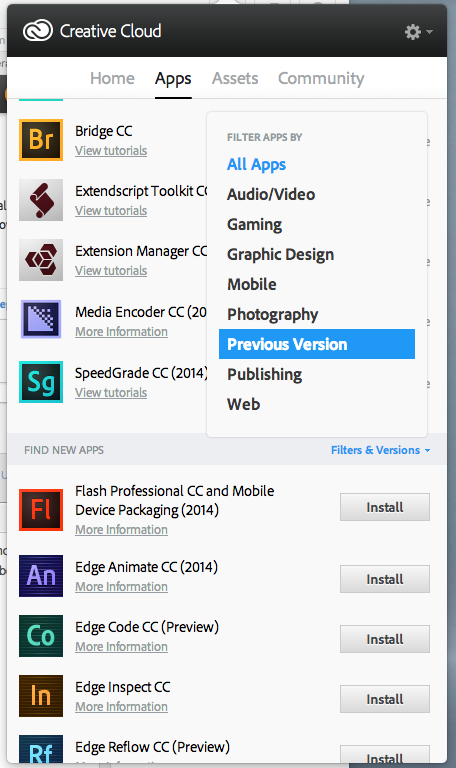Open the gear settings menu
The width and height of the screenshot is (456, 768).
[x=418, y=32]
